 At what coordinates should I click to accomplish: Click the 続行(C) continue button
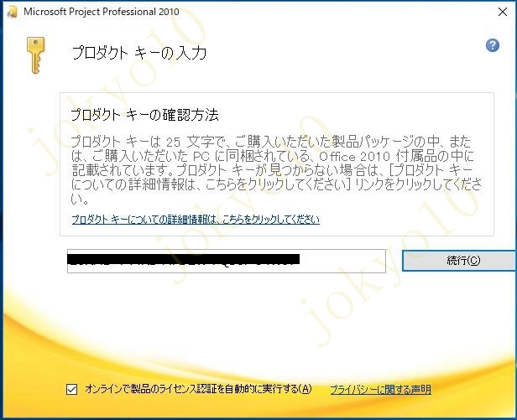tap(459, 261)
